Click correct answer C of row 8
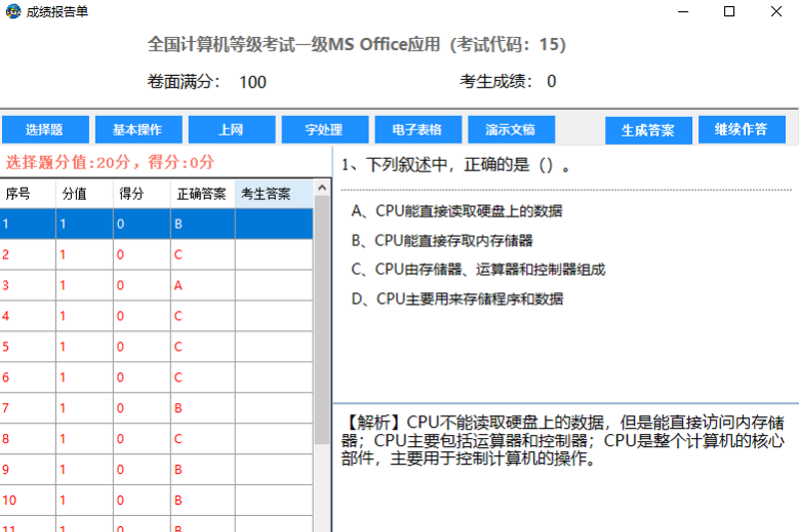 (203, 439)
